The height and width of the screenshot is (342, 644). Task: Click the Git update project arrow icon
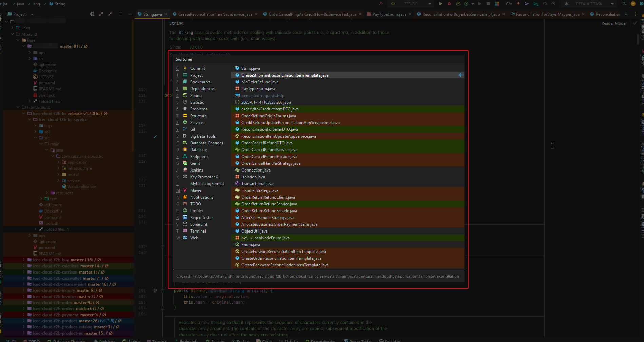518,4
